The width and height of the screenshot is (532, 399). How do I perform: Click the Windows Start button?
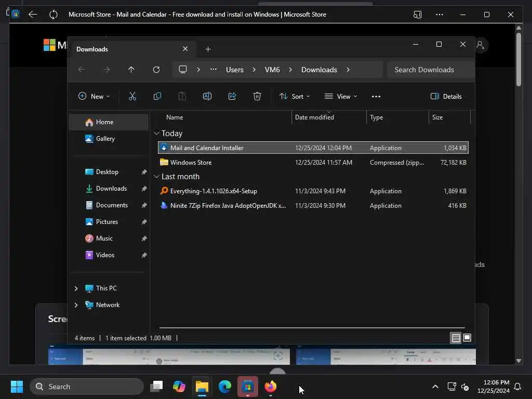[x=17, y=387]
